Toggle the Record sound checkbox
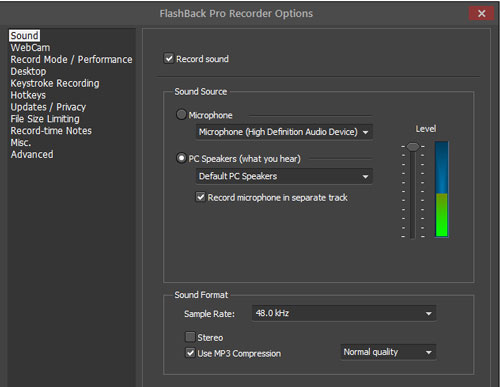 (x=169, y=58)
